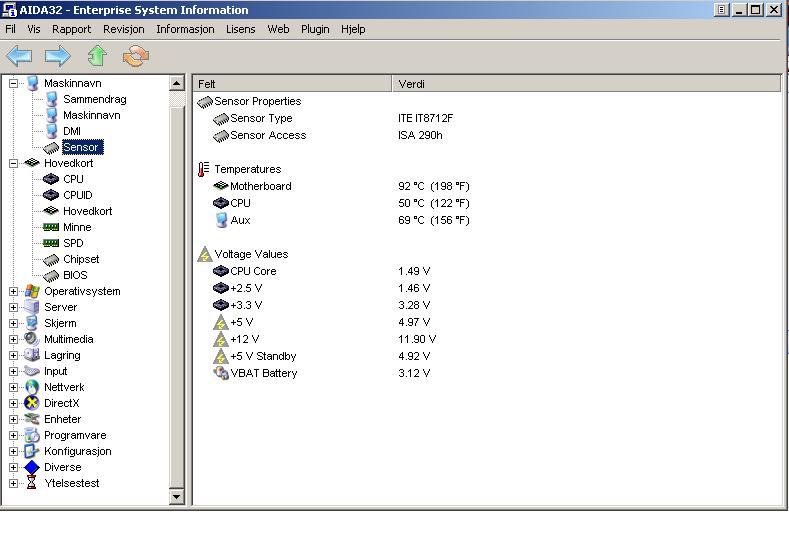Click the DirectX yellow X icon
The height and width of the screenshot is (554, 789).
coord(32,403)
